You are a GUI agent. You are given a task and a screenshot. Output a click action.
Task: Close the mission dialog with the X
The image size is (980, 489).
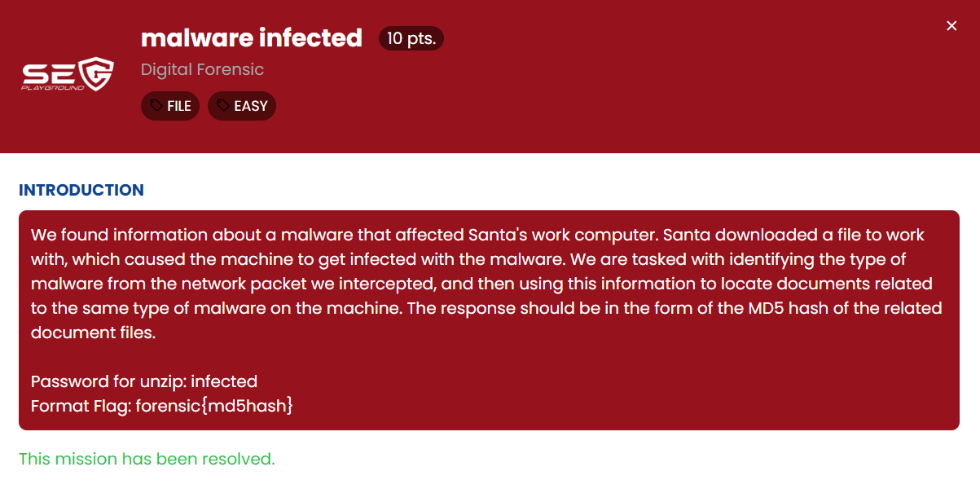tap(951, 26)
